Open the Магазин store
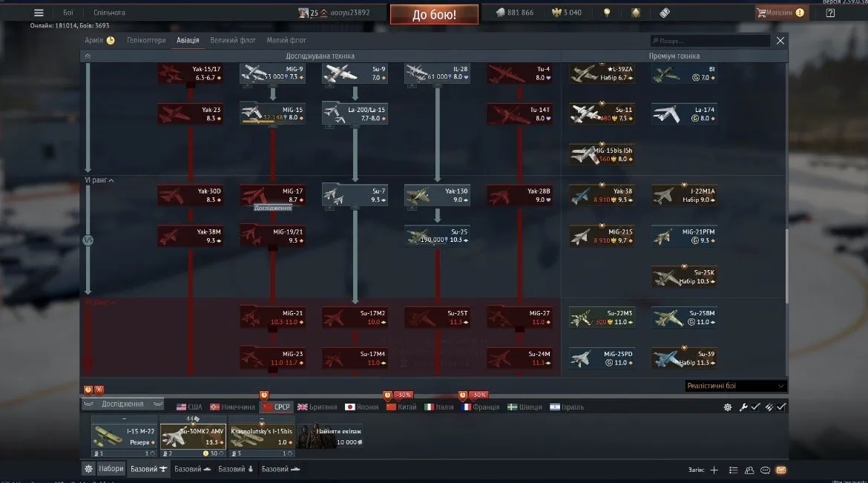 tap(780, 13)
